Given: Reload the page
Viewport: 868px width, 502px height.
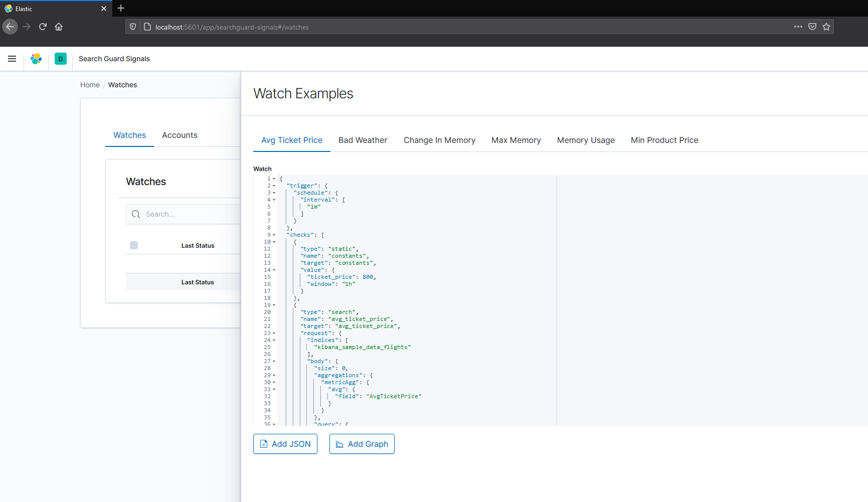Looking at the screenshot, I should click(x=43, y=27).
